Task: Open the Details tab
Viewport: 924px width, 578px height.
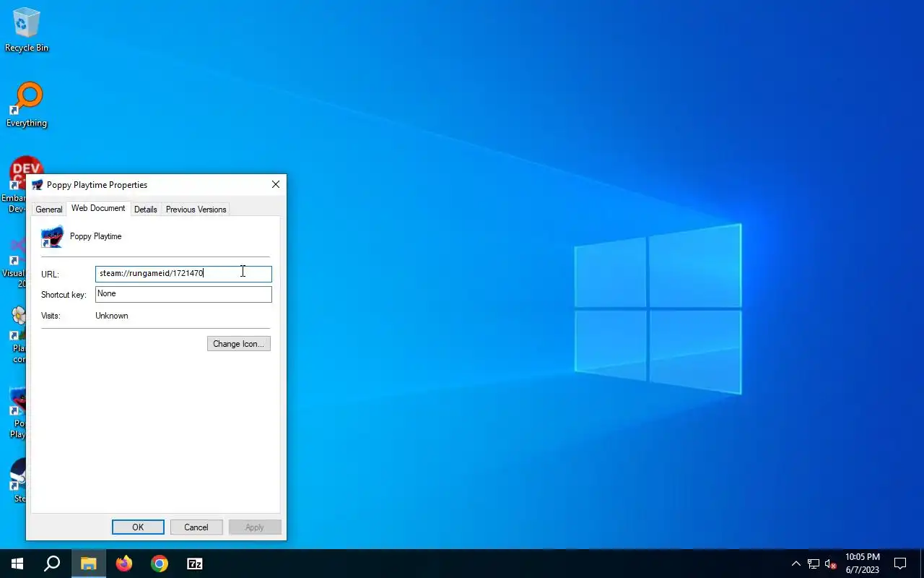Action: 145,210
